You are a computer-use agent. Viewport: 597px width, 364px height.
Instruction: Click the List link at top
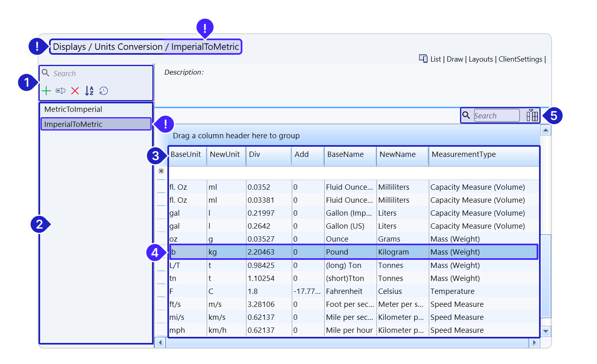click(x=436, y=59)
